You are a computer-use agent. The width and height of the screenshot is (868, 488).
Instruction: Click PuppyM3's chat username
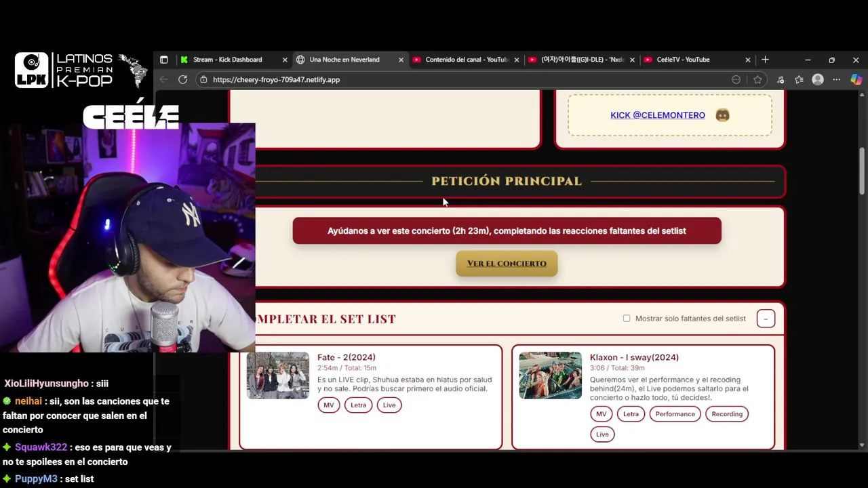coord(36,479)
